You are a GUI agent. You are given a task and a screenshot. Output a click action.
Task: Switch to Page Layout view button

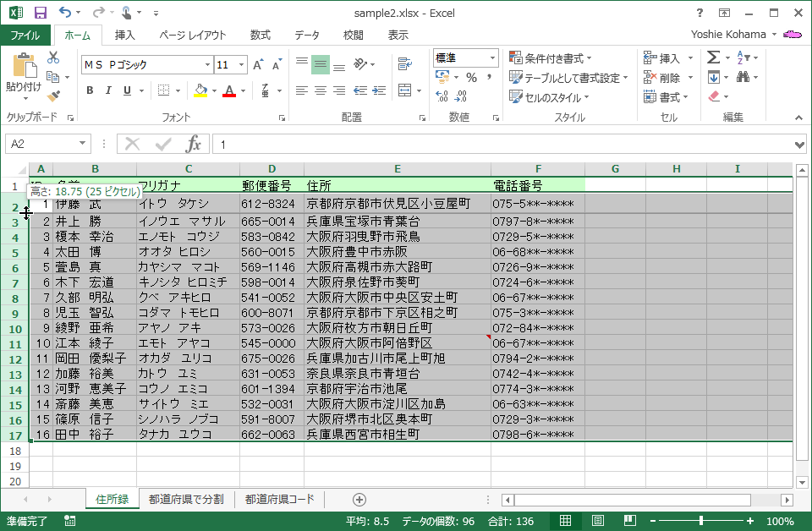[598, 520]
